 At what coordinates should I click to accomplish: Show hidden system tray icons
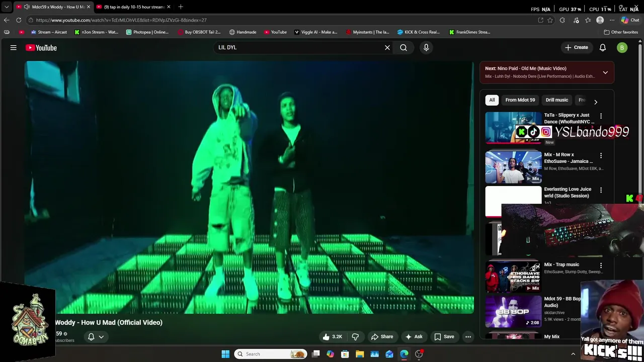573,354
